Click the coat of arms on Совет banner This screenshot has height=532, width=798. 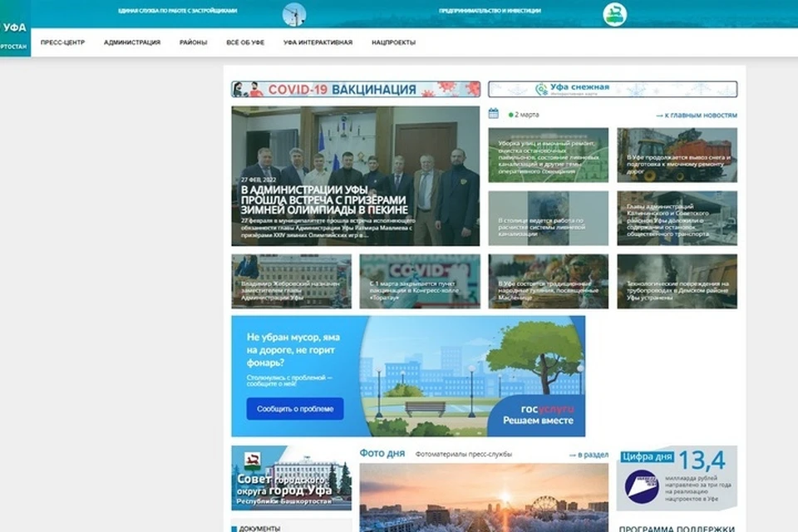pos(253,461)
